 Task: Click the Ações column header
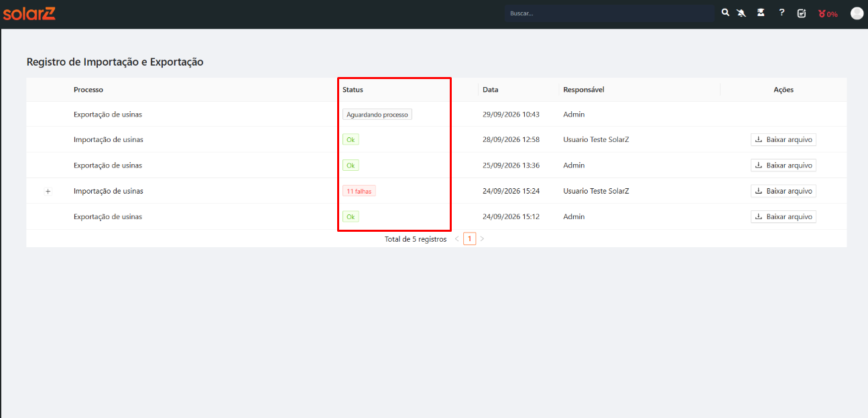tap(784, 90)
